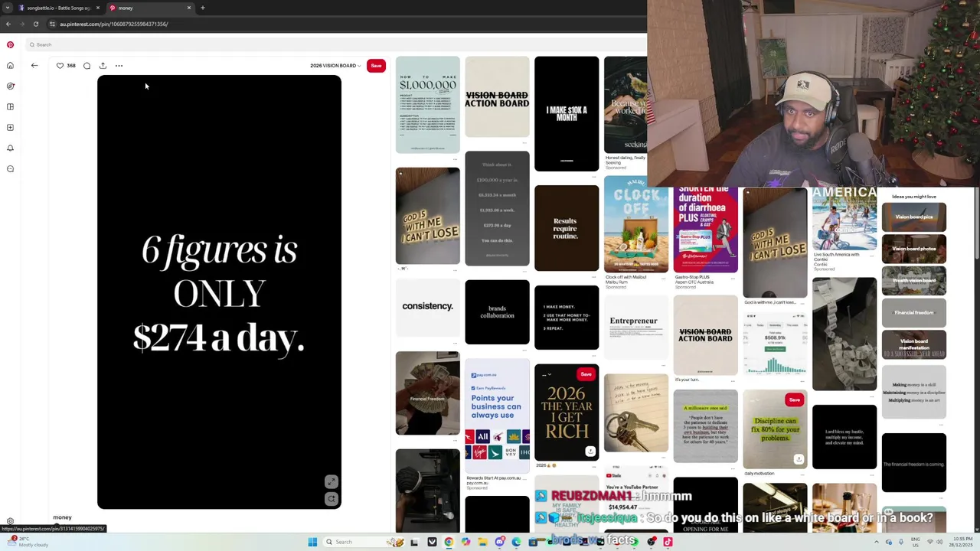980x551 pixels.
Task: Open File Explorer from the taskbar
Action: pyautogui.click(x=482, y=542)
